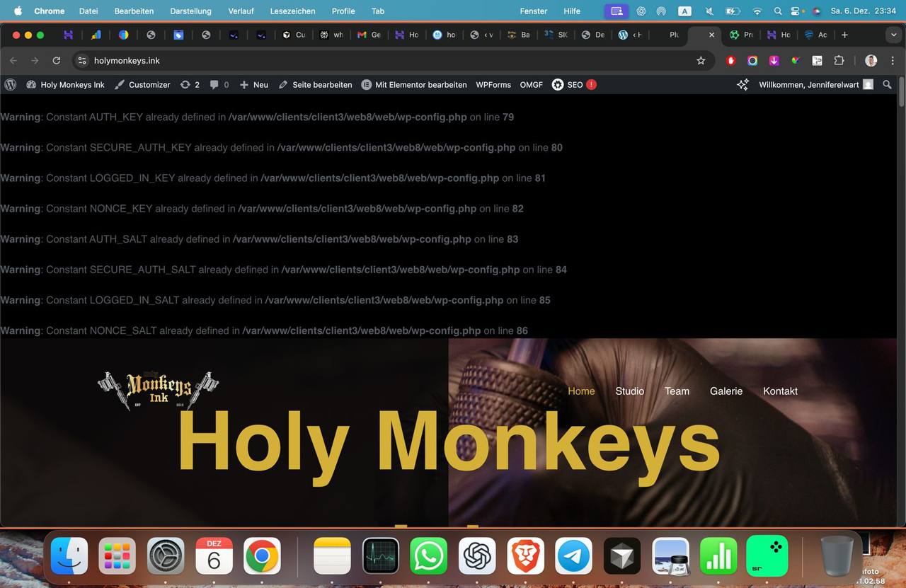The width and height of the screenshot is (906, 588).
Task: Open the Neu new-content dropdown
Action: tap(254, 84)
